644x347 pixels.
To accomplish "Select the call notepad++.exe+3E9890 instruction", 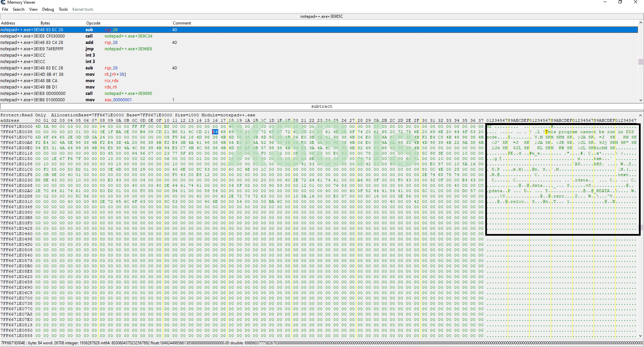I will point(319,94).
